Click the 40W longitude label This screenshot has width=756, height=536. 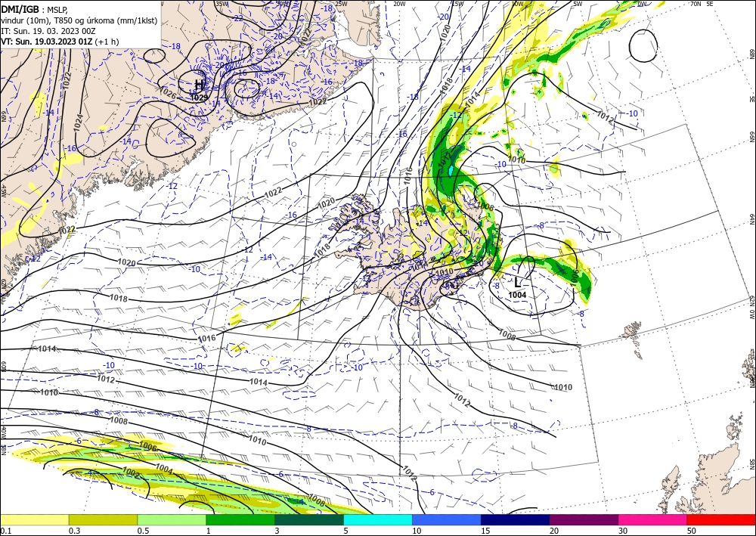(x=3, y=432)
